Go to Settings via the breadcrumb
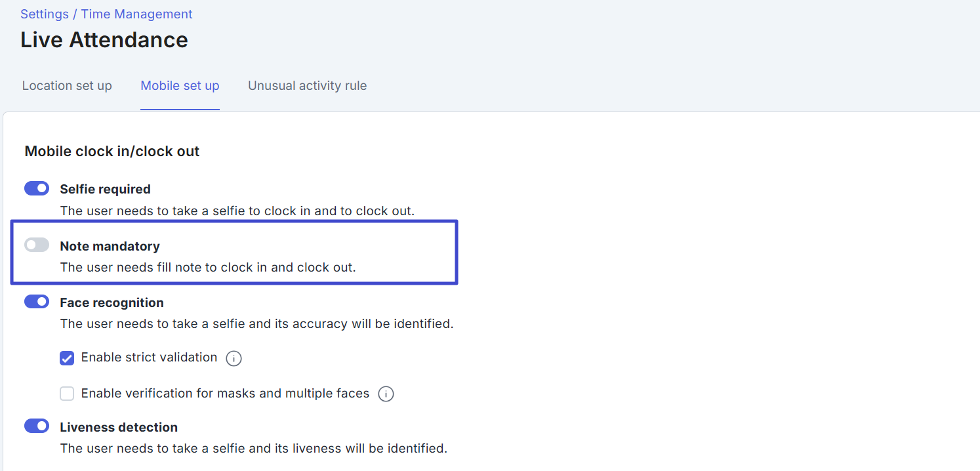Screen dimensions: 980x471 pyautogui.click(x=44, y=14)
